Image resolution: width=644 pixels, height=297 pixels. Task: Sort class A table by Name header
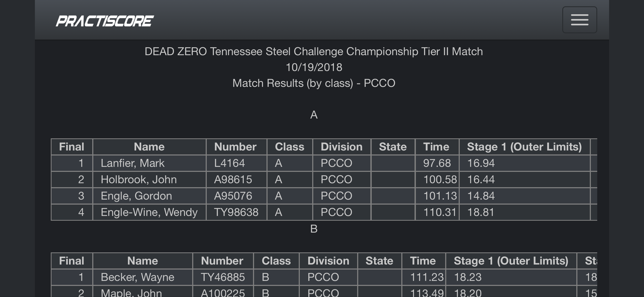click(x=149, y=147)
